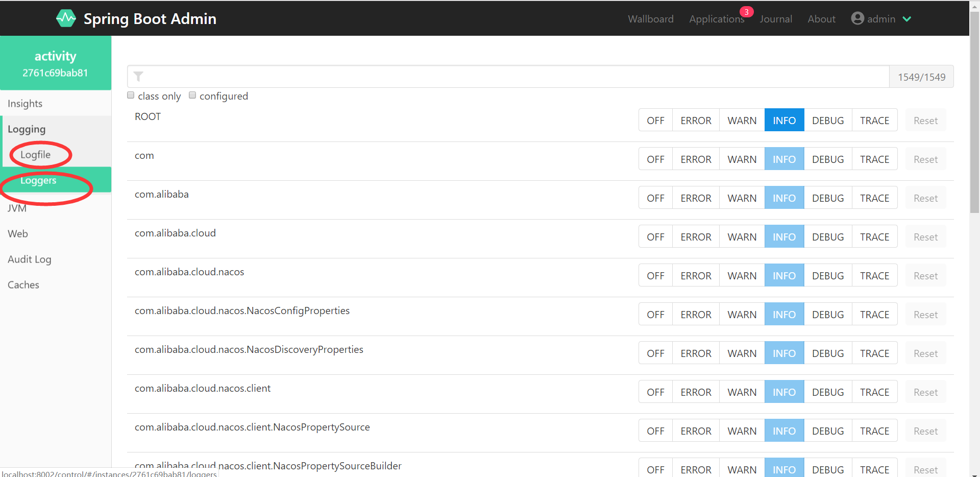Expand the admin account dropdown chevron
Viewport: 980px width, 477px height.
[x=908, y=19]
